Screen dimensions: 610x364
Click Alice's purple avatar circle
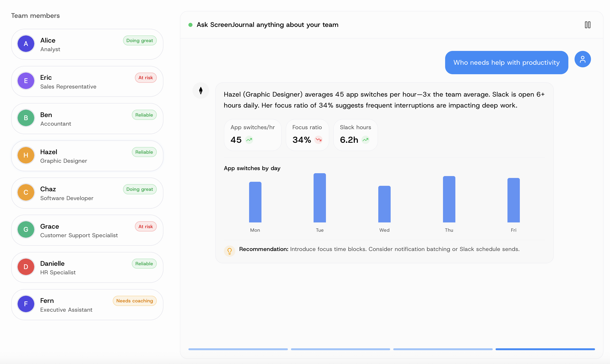[x=26, y=44]
